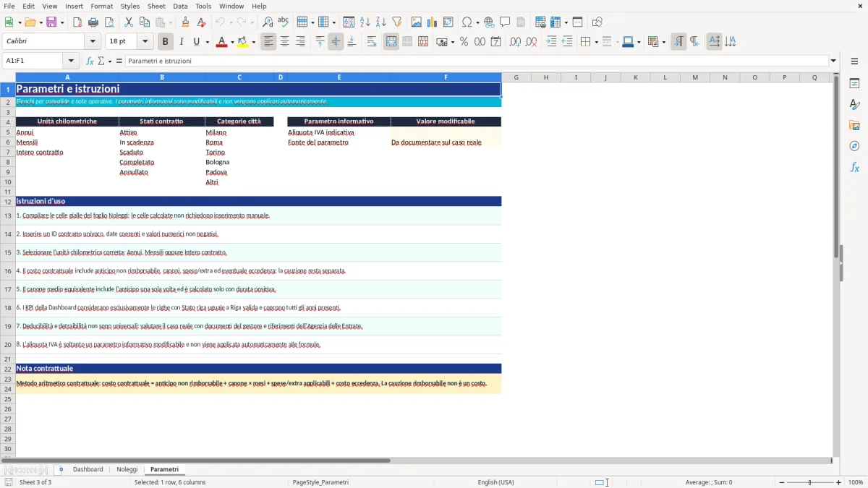Screen dimensions: 868x488
Task: Click the zoom percentage 100% in status bar
Action: click(x=856, y=482)
